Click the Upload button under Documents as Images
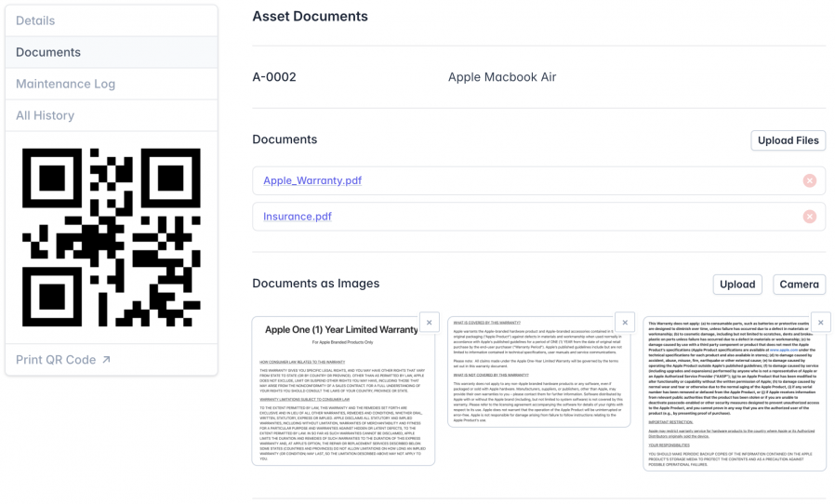The height and width of the screenshot is (504, 835). [737, 285]
